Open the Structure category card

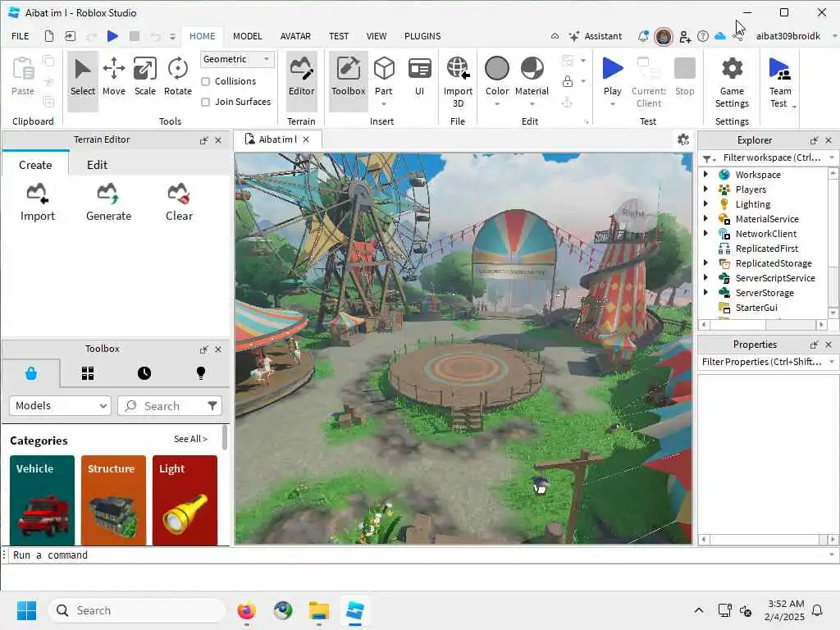click(113, 500)
